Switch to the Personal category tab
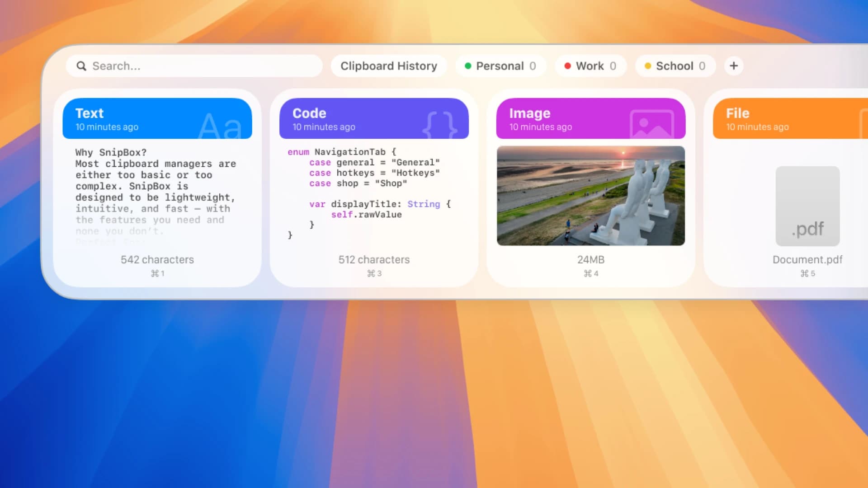 (500, 66)
